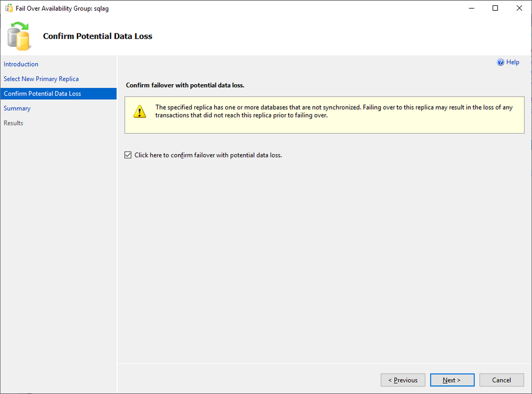Click the data loss warning message text
Viewport: 532px width, 394px height.
pyautogui.click(x=333, y=111)
